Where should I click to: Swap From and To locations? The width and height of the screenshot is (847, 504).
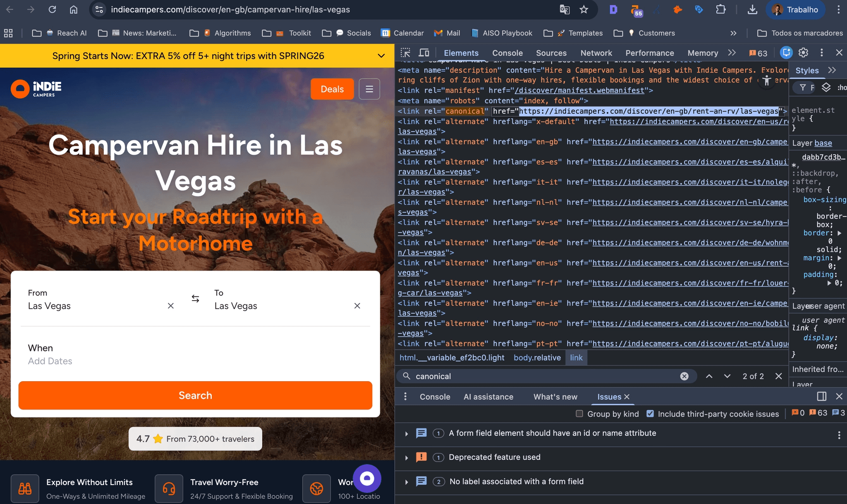click(x=195, y=299)
